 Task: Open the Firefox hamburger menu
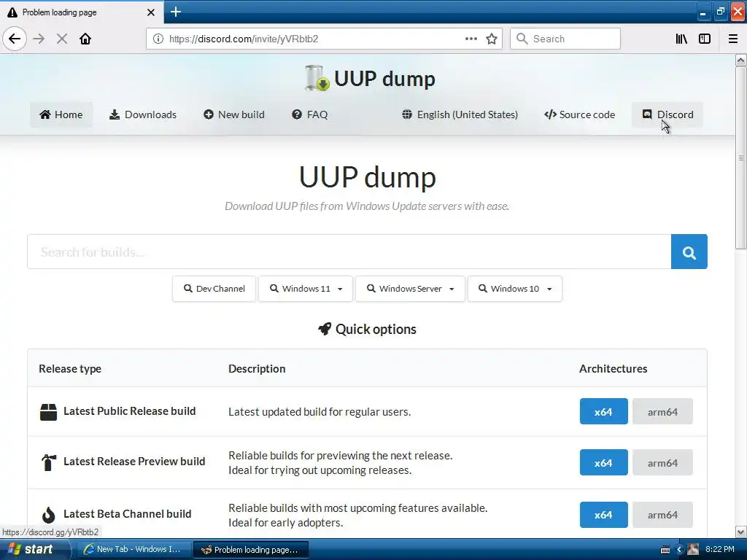732,39
